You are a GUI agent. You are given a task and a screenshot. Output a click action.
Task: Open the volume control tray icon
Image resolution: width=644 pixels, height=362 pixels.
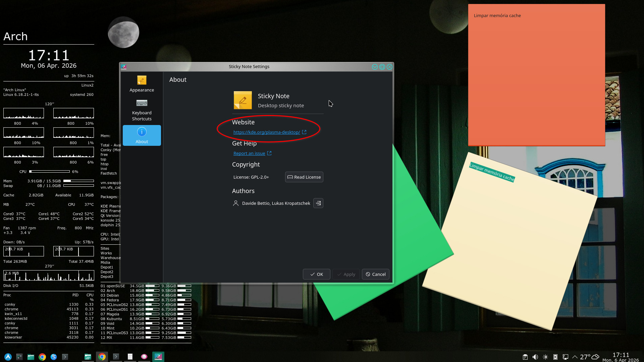coord(535,357)
